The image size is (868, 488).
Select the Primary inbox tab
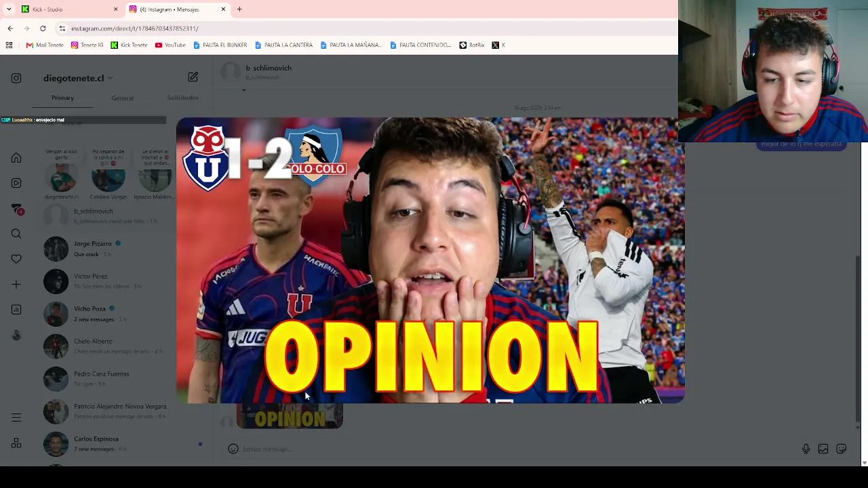(x=62, y=98)
